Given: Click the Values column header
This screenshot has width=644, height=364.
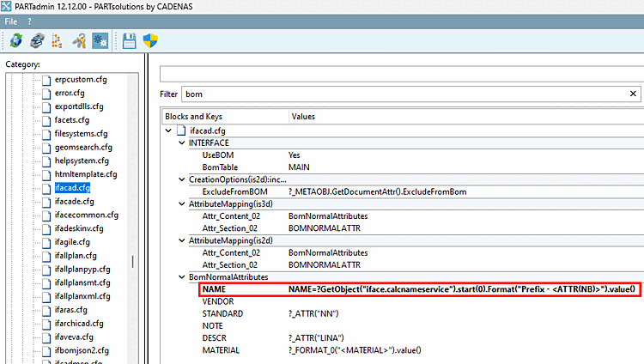Looking at the screenshot, I should pyautogui.click(x=466, y=117).
